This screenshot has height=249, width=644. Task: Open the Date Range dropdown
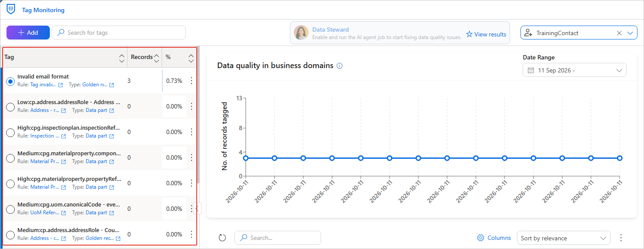574,70
